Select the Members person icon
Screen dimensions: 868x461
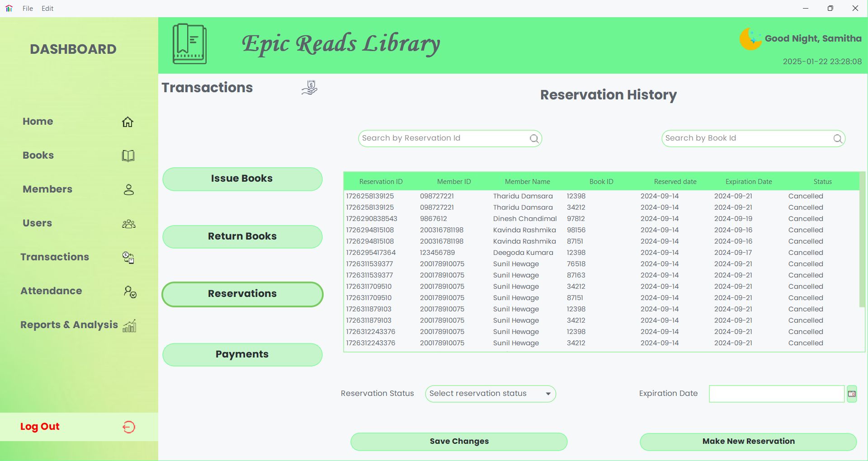[x=128, y=190]
